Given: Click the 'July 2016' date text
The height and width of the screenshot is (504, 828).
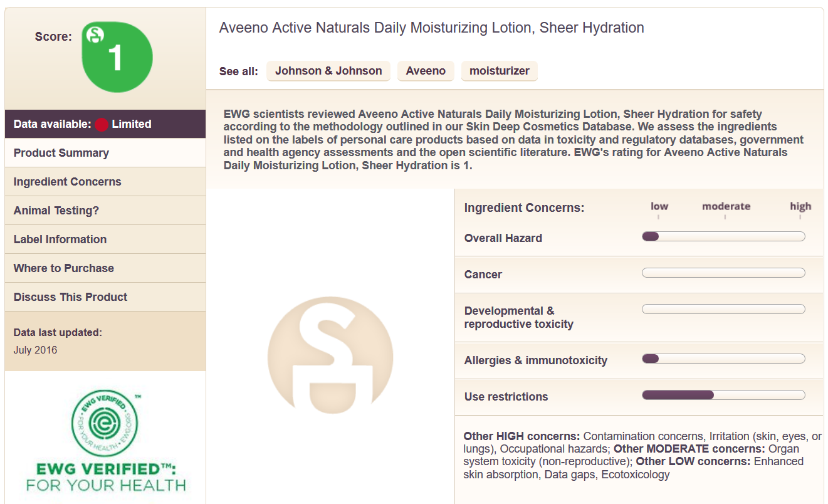Looking at the screenshot, I should (x=35, y=350).
